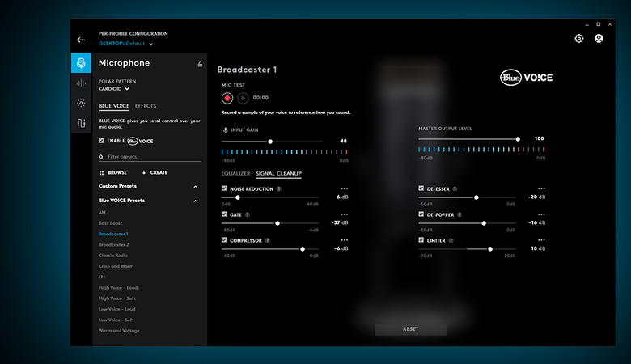Open Limiter more options dots
This screenshot has width=631, height=364.
click(542, 240)
